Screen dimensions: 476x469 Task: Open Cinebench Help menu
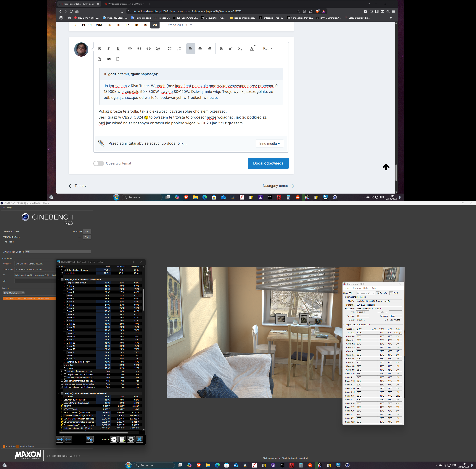click(x=9, y=207)
